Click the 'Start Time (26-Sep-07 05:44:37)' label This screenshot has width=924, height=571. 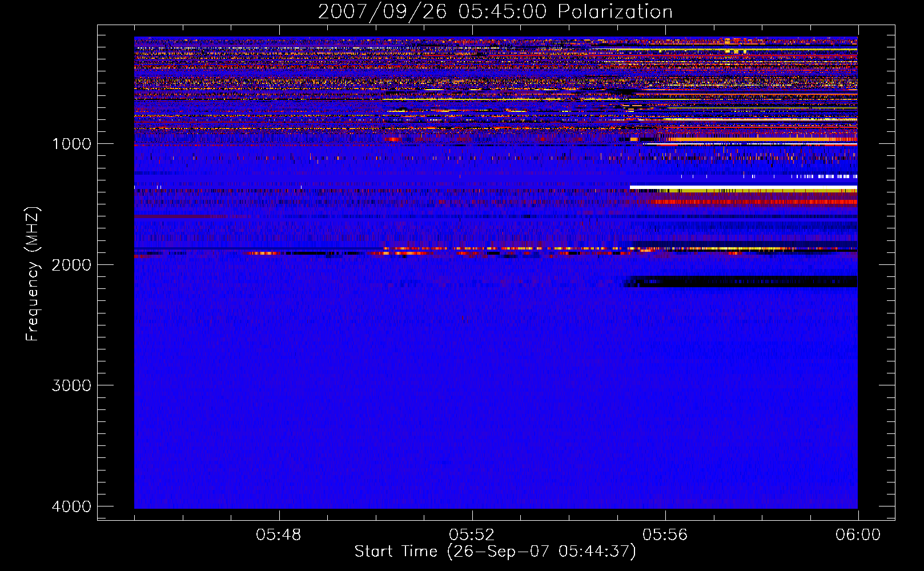pyautogui.click(x=495, y=552)
